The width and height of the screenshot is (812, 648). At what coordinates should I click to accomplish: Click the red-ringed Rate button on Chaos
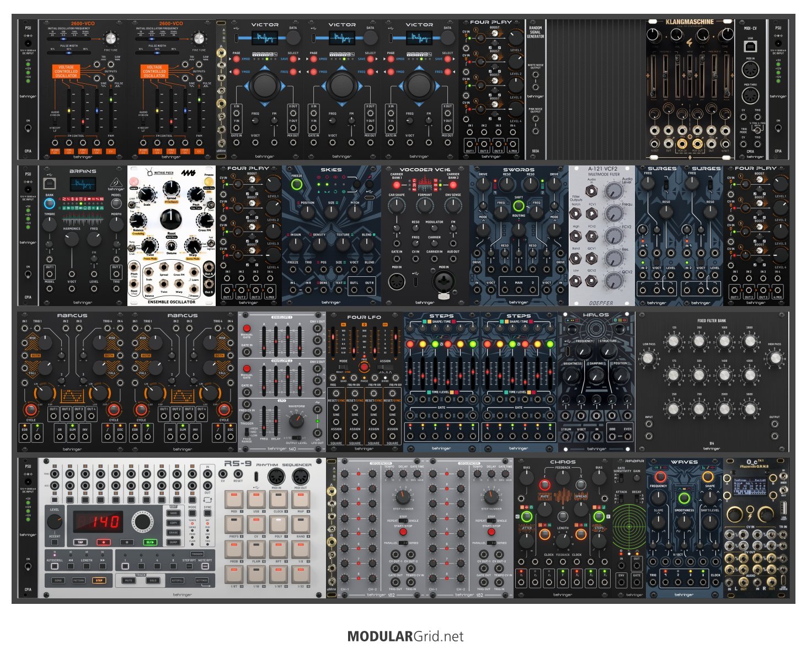(545, 485)
